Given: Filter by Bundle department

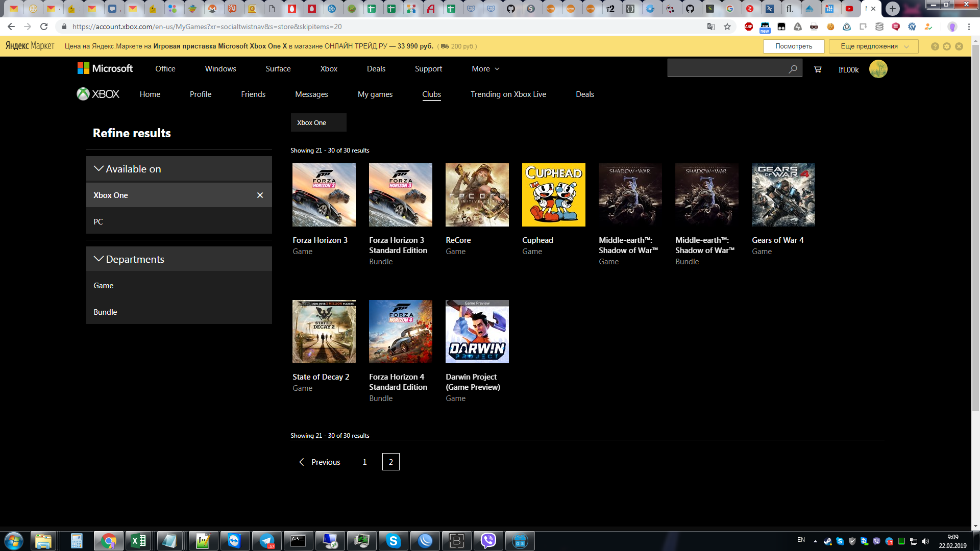Looking at the screenshot, I should pyautogui.click(x=179, y=312).
